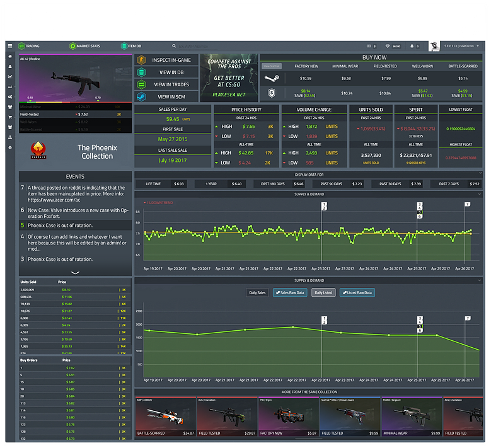Click the cash balance icon
The width and height of the screenshot is (491, 448).
point(369,46)
